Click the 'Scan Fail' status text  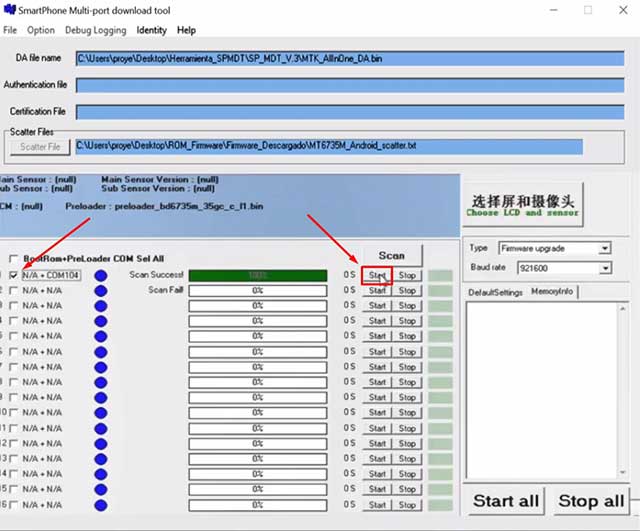pos(165,290)
